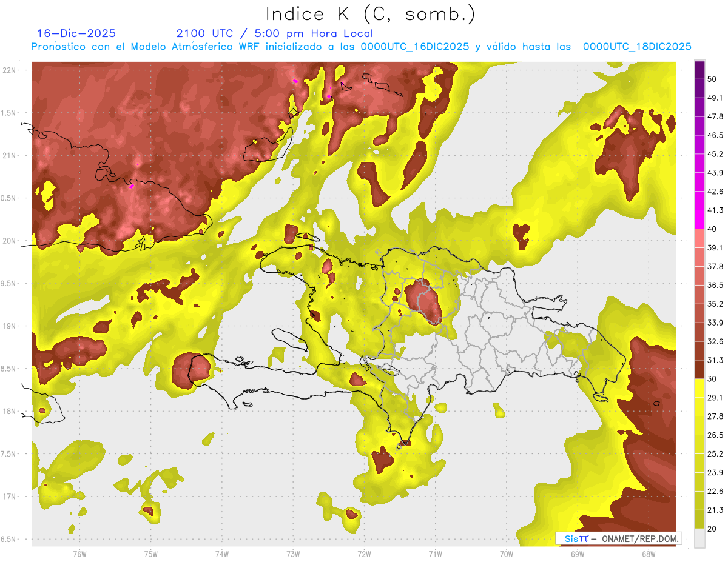This screenshot has width=728, height=562.
Task: Click the legend value '21.3'
Action: (x=715, y=510)
